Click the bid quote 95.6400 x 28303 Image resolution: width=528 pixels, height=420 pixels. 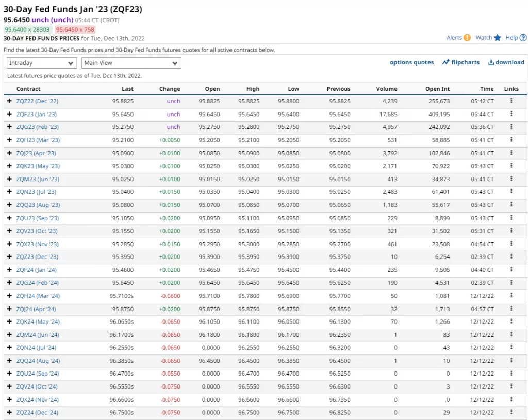coord(27,29)
